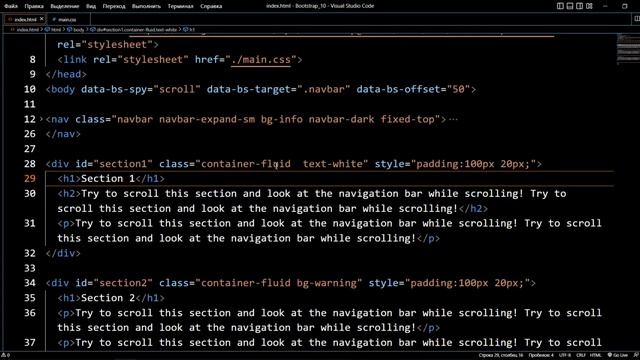Open the Файл menu

pos(11,6)
